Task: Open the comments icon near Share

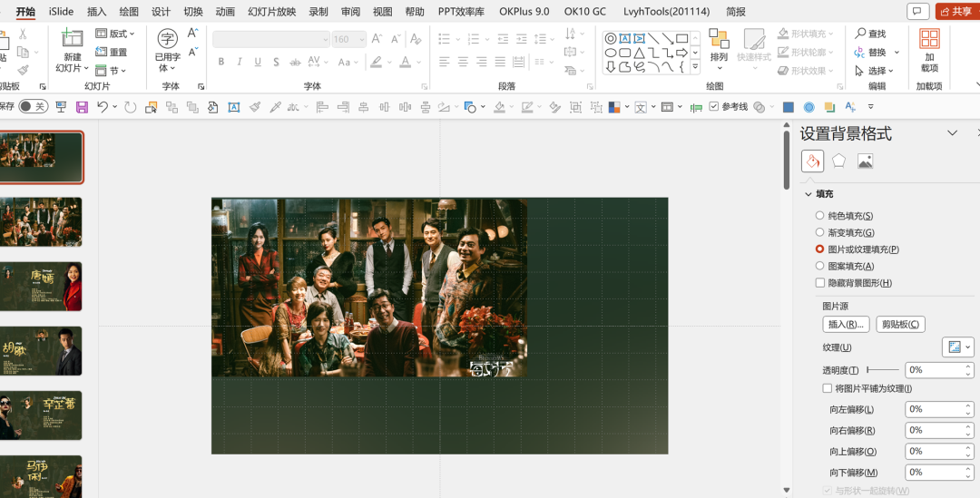Action: (x=916, y=11)
